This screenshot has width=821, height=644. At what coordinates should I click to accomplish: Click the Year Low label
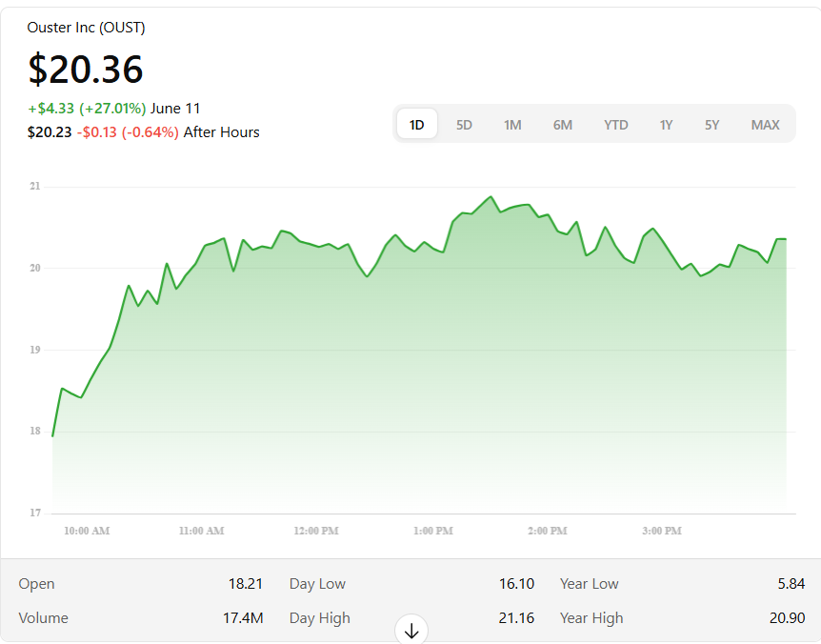[x=589, y=583]
